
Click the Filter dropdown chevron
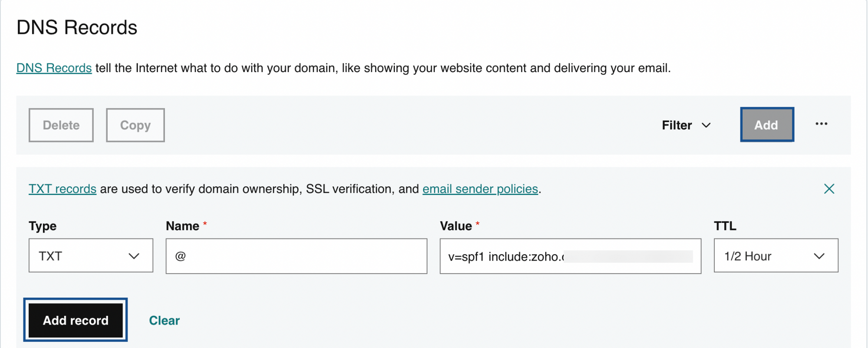coord(707,126)
